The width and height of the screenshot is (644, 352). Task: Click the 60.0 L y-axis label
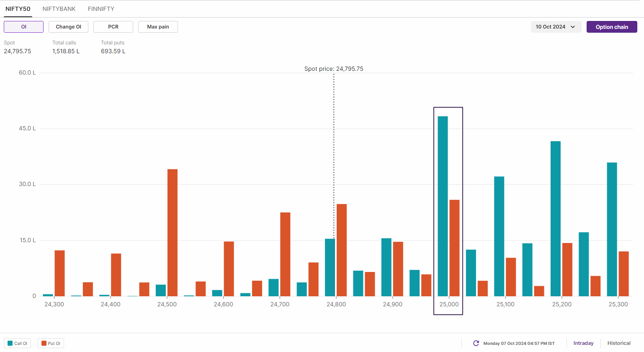[27, 72]
